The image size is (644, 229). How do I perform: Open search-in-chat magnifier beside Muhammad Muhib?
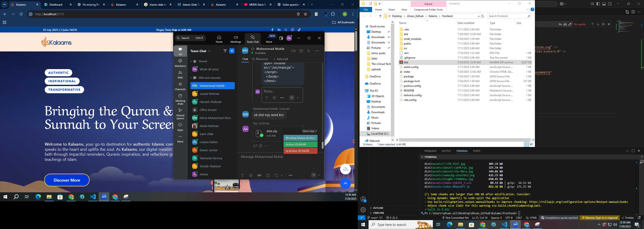pyautogui.click(x=309, y=51)
